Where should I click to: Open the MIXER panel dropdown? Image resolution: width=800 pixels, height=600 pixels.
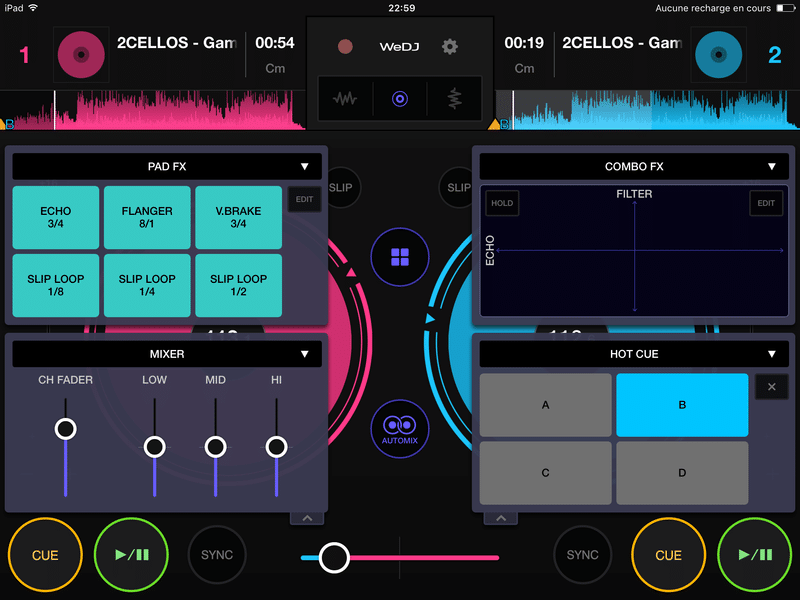167,354
